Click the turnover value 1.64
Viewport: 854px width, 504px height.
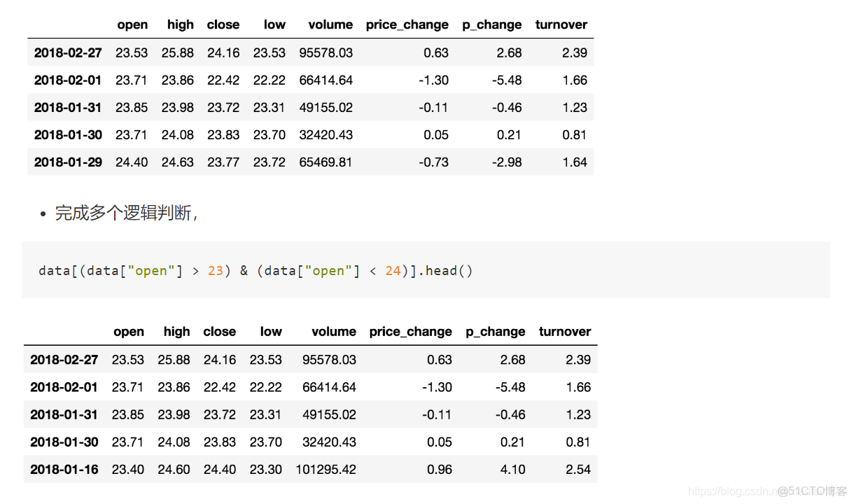[x=575, y=162]
